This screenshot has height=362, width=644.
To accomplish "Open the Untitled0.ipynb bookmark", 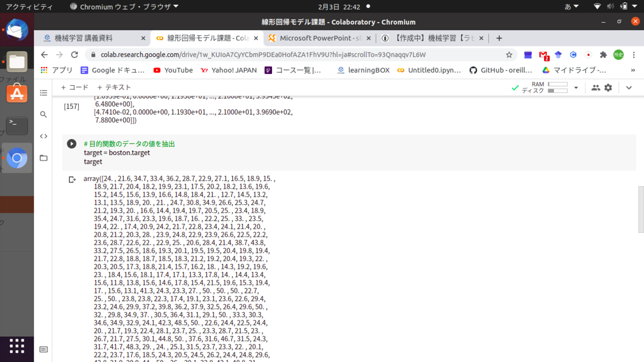I will pos(430,70).
